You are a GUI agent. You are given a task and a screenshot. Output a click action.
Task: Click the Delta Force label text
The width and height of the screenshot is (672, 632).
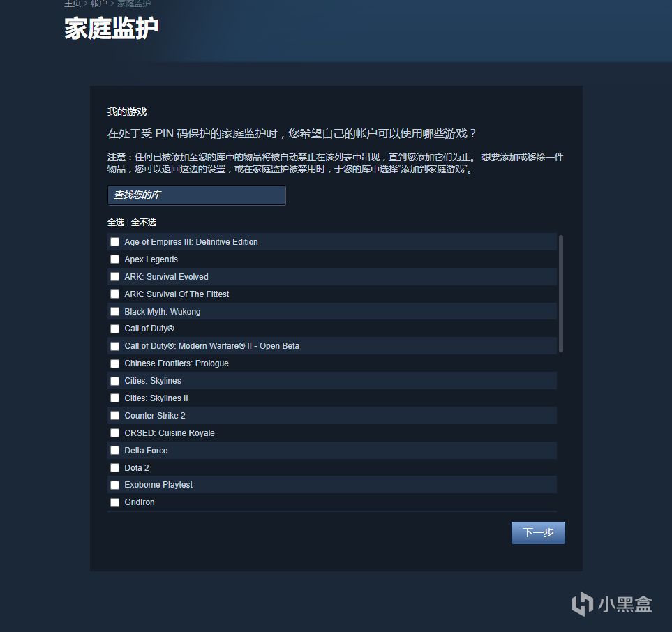tap(146, 451)
